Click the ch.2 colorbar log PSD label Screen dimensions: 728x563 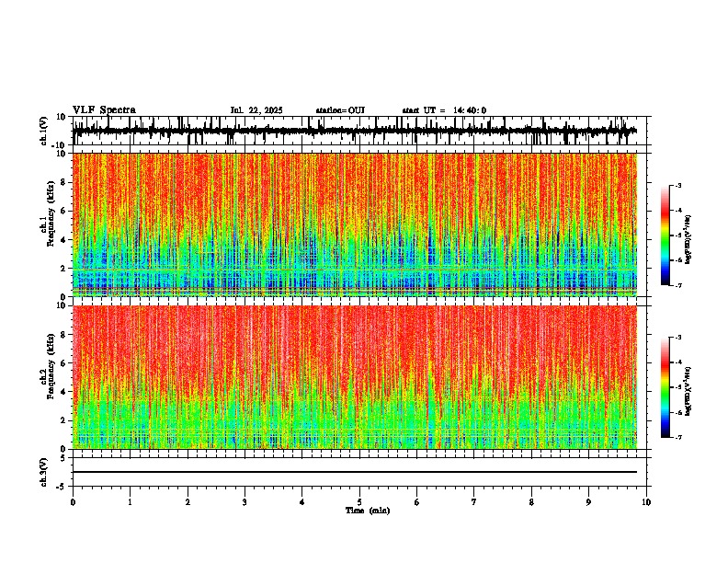(688, 391)
